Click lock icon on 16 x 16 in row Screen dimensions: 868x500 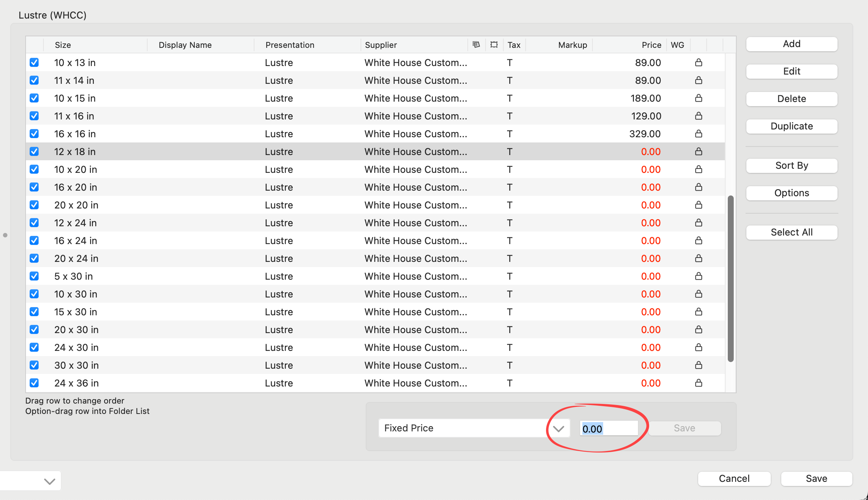coord(698,134)
